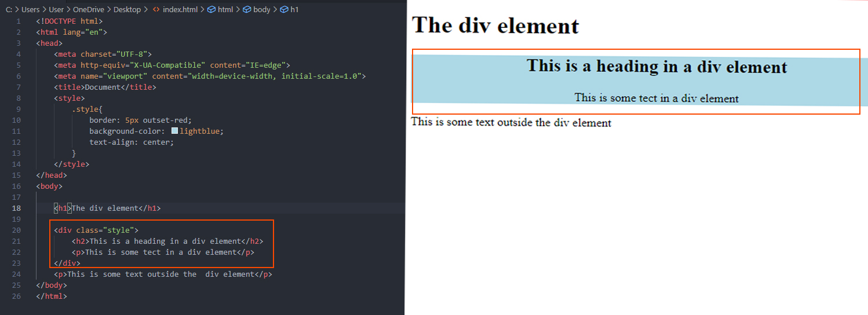This screenshot has height=315, width=868.
Task: Click the cube symbol icon before html breadcrumb
Action: coord(211,10)
